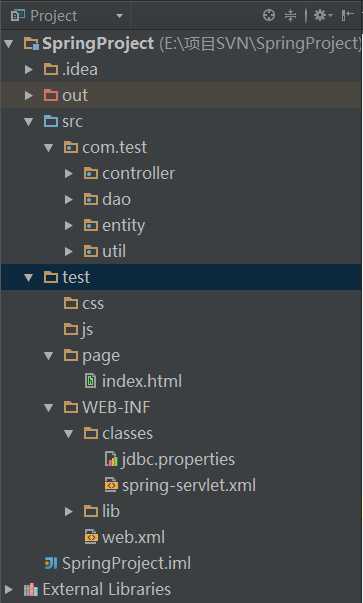Expand the lib folder arrow

coord(69,511)
